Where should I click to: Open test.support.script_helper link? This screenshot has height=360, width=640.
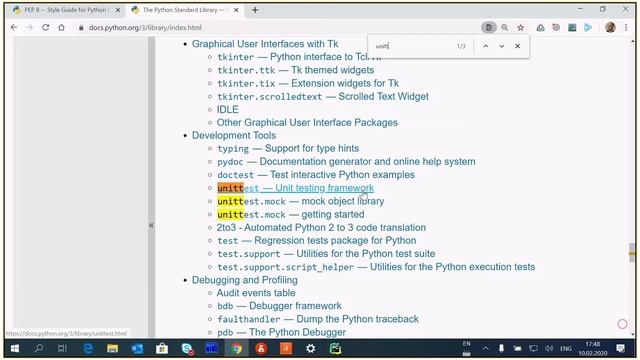click(376, 267)
